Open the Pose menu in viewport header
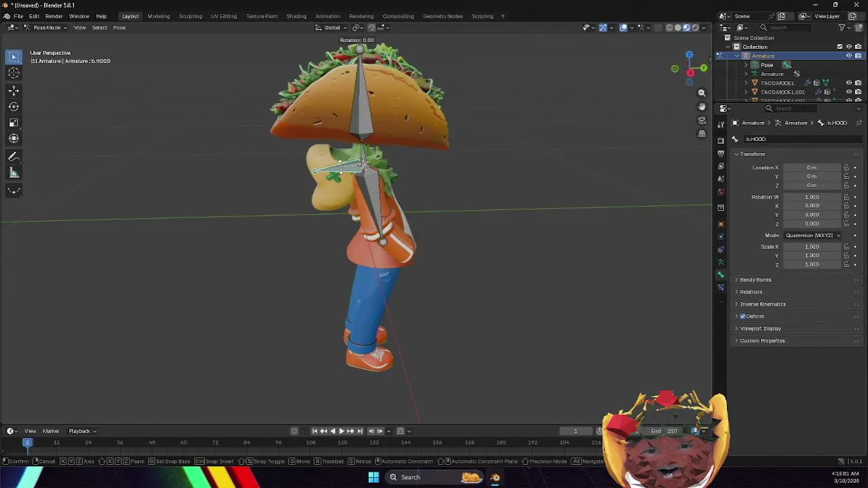Screen dimensions: 868x488 [119, 28]
